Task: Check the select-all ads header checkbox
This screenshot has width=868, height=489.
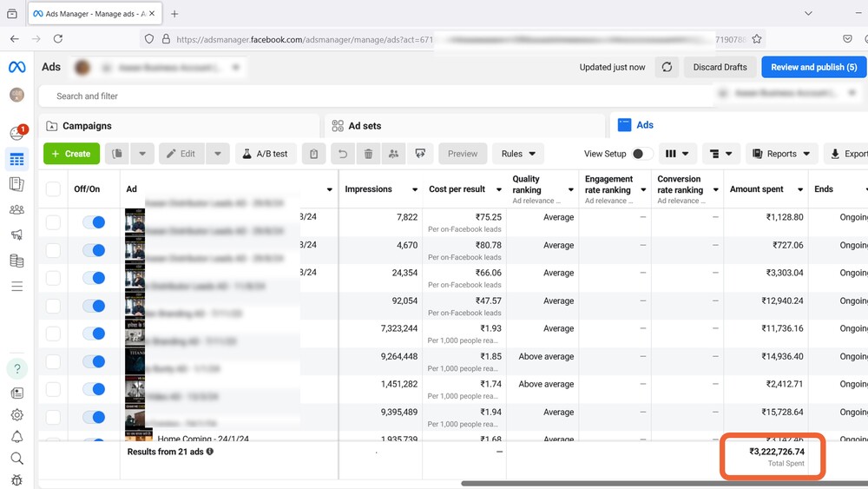Action: pyautogui.click(x=53, y=189)
